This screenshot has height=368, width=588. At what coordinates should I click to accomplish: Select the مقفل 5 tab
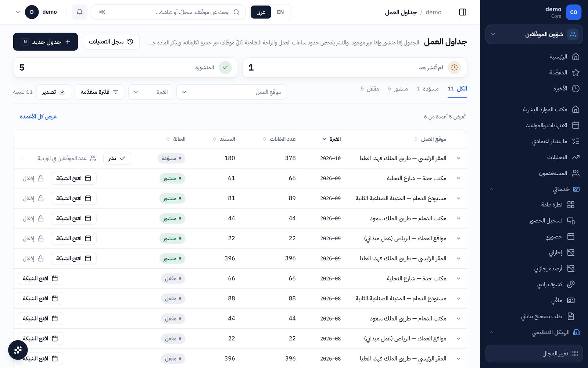tap(370, 89)
